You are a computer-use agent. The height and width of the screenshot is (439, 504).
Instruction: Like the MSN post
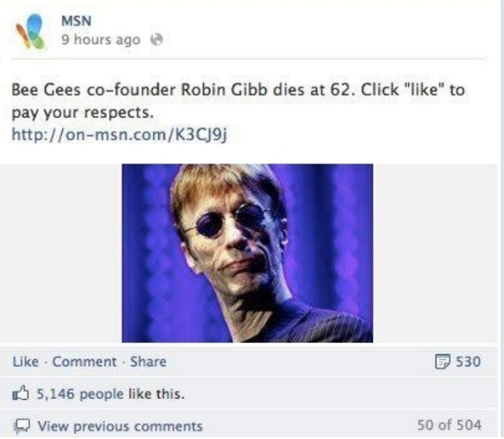click(x=25, y=362)
